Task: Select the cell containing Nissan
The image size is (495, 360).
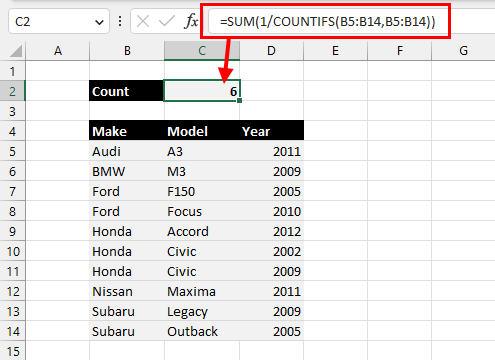Action: pyautogui.click(x=127, y=291)
